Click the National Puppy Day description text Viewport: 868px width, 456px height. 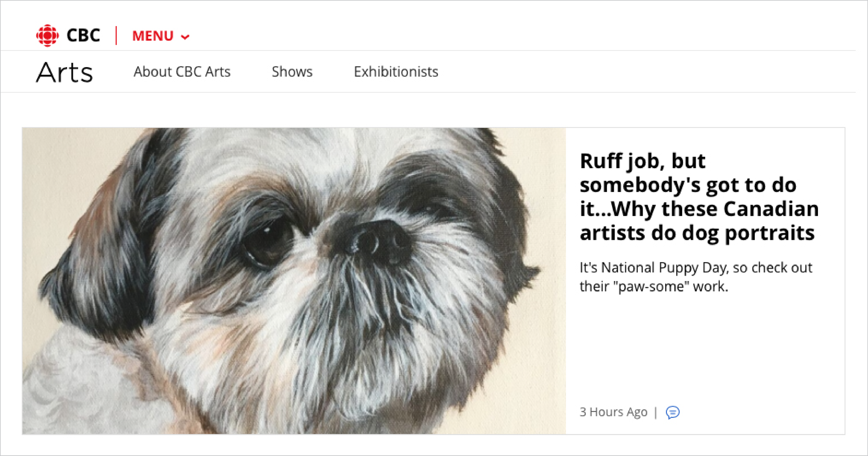(x=696, y=277)
